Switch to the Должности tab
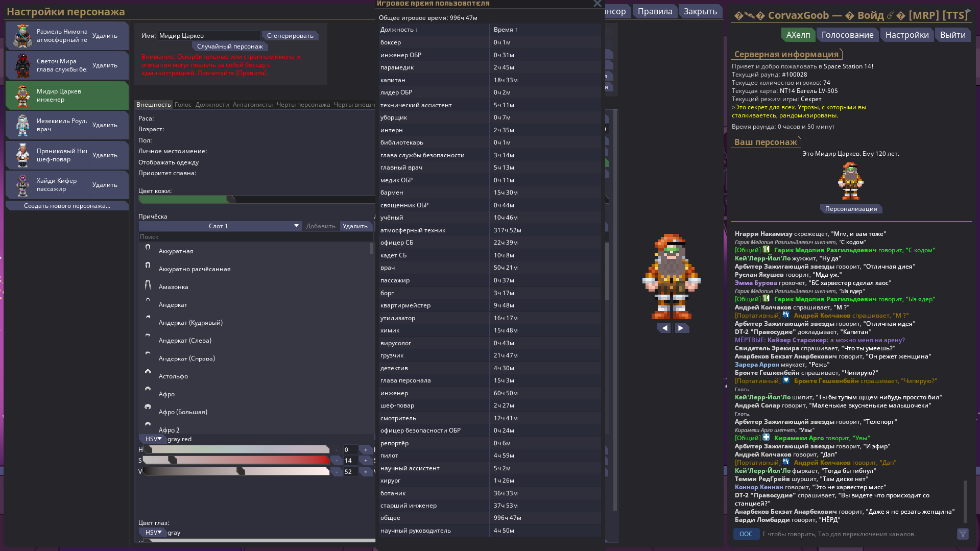Screen dimensions: 980x551 [212, 105]
